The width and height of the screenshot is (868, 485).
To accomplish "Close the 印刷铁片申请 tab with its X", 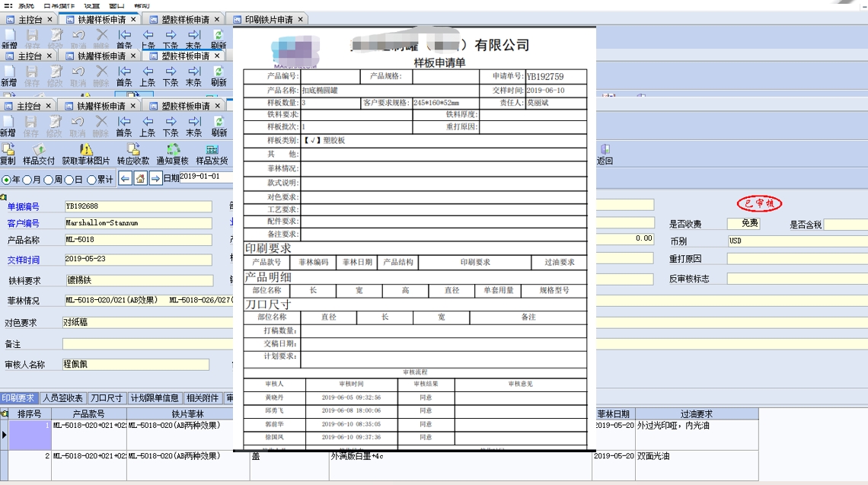I will [301, 19].
